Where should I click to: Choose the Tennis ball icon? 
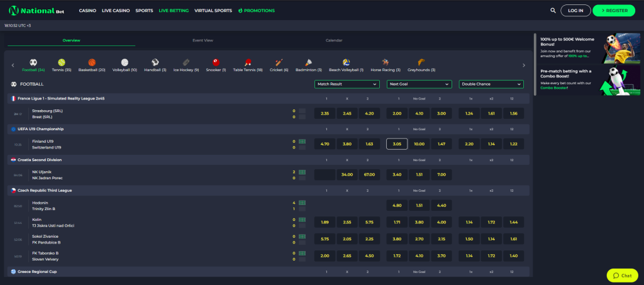tap(62, 62)
